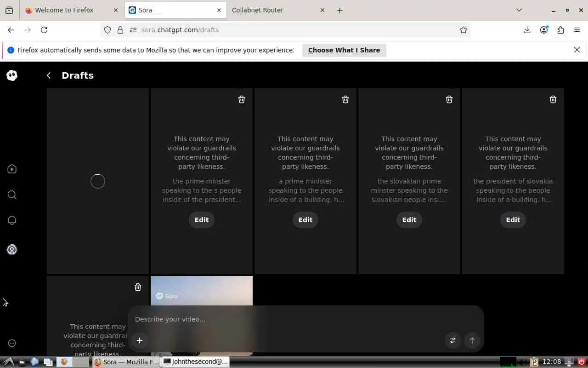Go back from the Drafts page
Screen dimensions: 588x368
coord(49,75)
